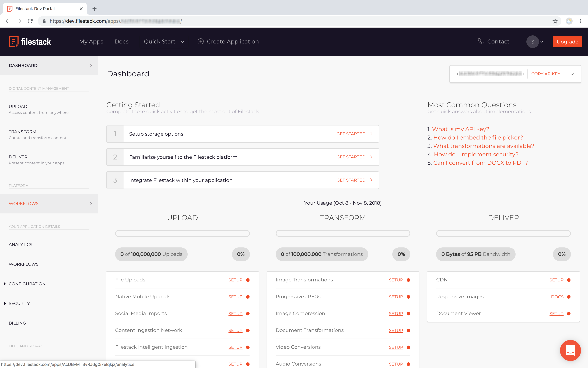Open the Chrome profile avatar

(x=569, y=21)
